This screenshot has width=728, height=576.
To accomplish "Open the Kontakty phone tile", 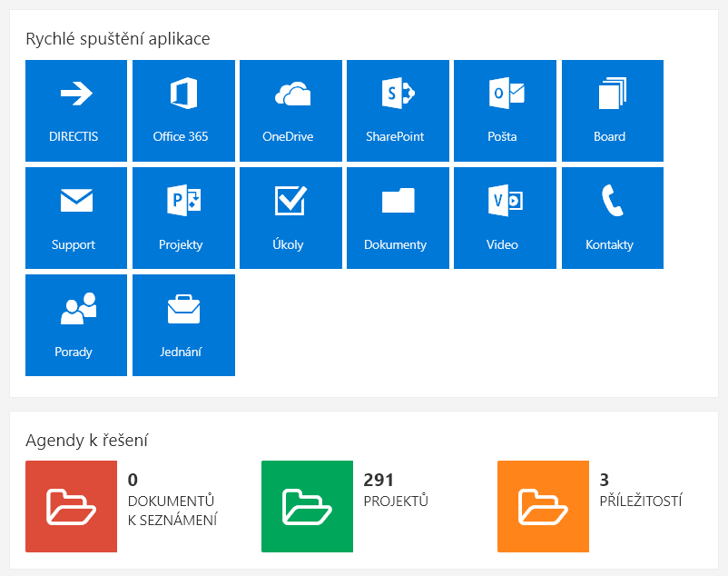I will 613,218.
